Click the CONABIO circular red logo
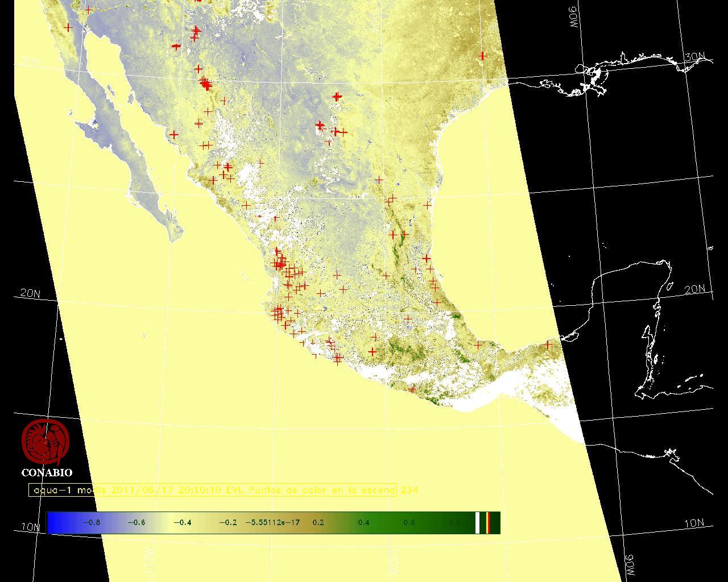728x582 pixels. 45,442
